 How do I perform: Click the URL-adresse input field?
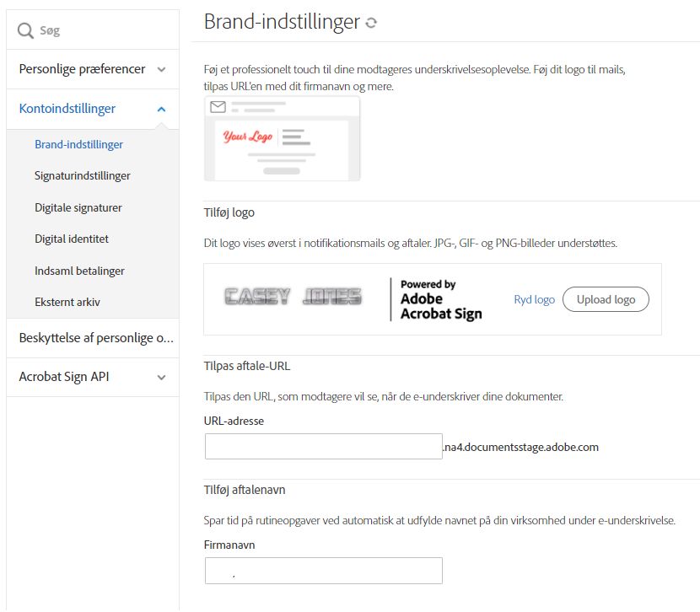click(323, 447)
